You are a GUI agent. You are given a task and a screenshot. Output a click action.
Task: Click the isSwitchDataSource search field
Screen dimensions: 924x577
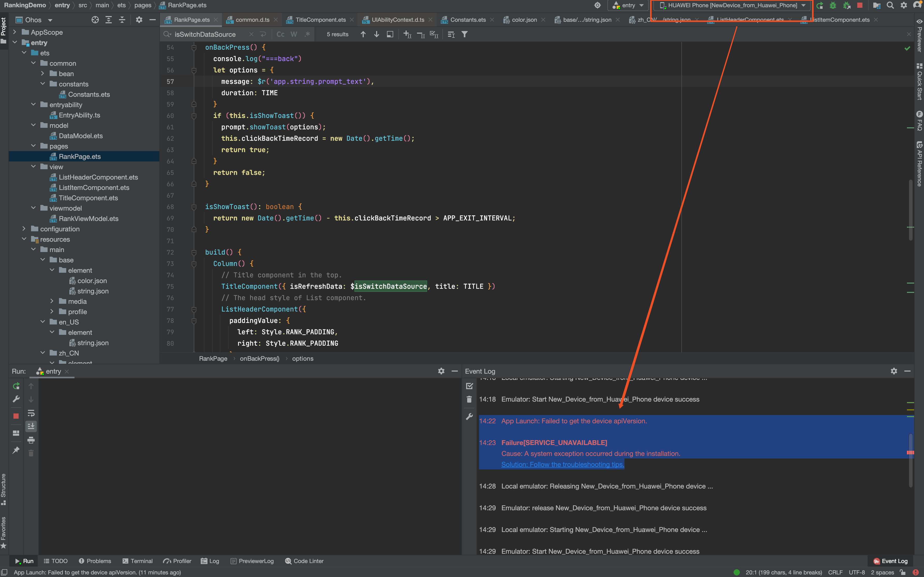(x=205, y=34)
